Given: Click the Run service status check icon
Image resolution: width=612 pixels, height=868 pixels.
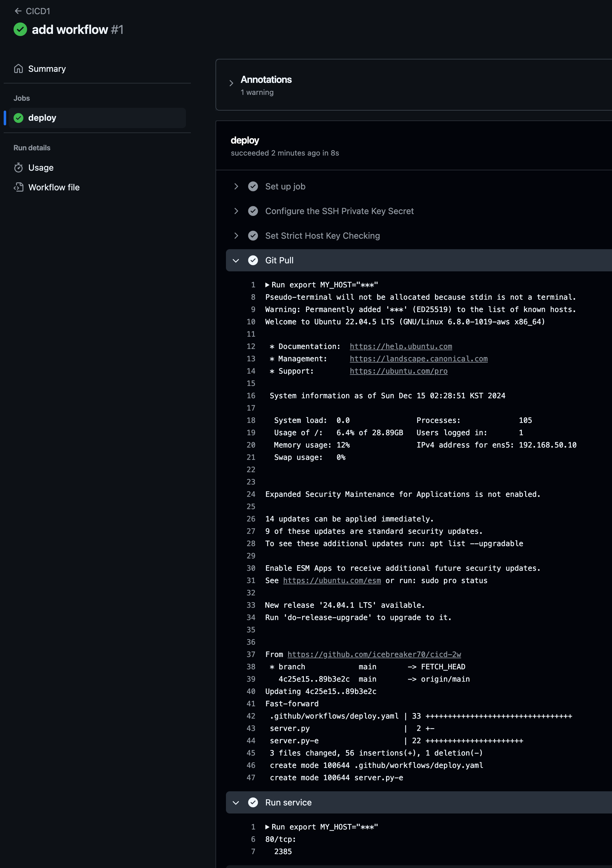Looking at the screenshot, I should coord(253,802).
